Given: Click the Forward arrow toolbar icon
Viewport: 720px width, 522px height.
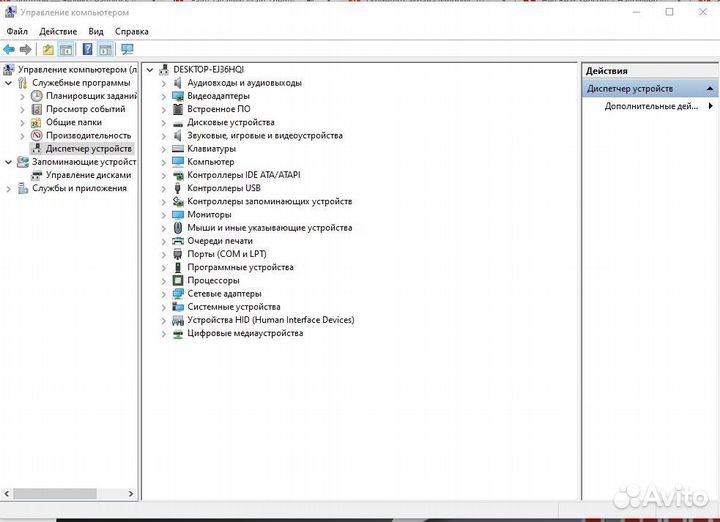Looking at the screenshot, I should pyautogui.click(x=26, y=49).
